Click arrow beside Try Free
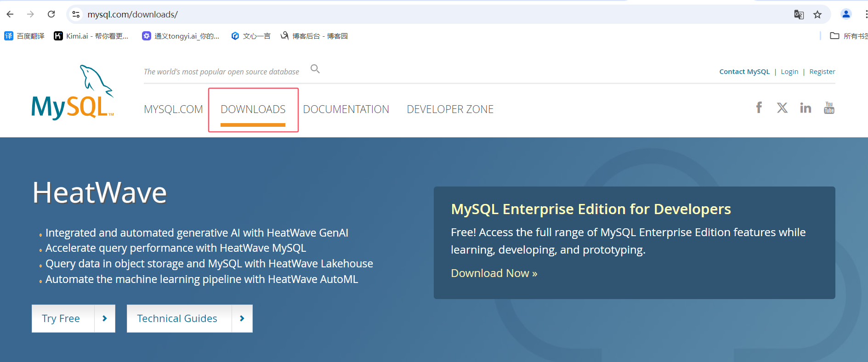Screen dimensions: 868x362 coord(105,318)
